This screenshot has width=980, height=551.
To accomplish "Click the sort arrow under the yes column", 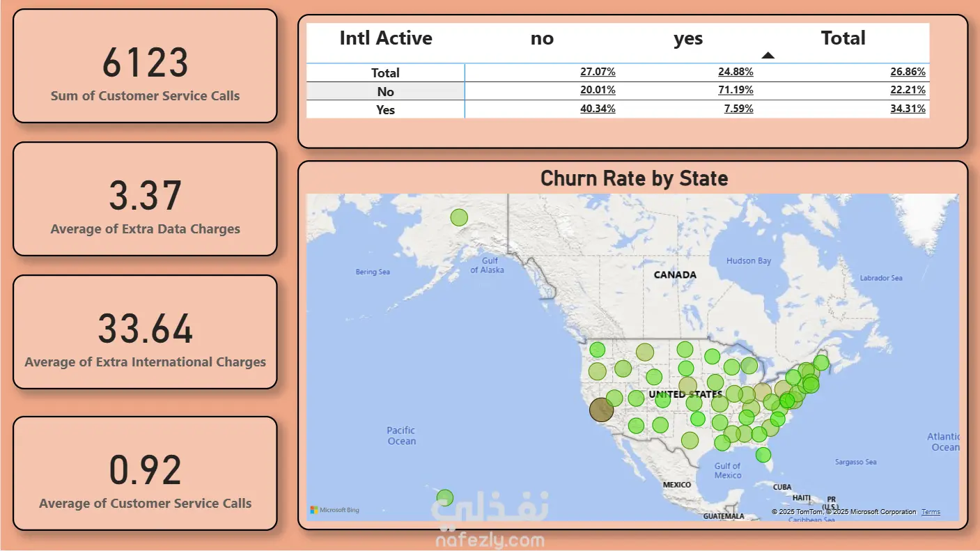I will (768, 56).
